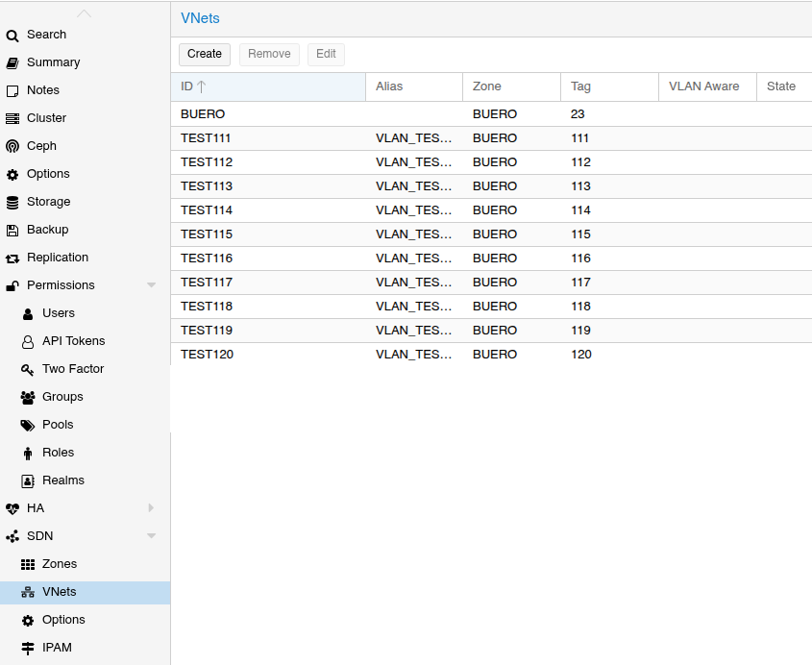Expand the HA section arrow

coord(151,508)
